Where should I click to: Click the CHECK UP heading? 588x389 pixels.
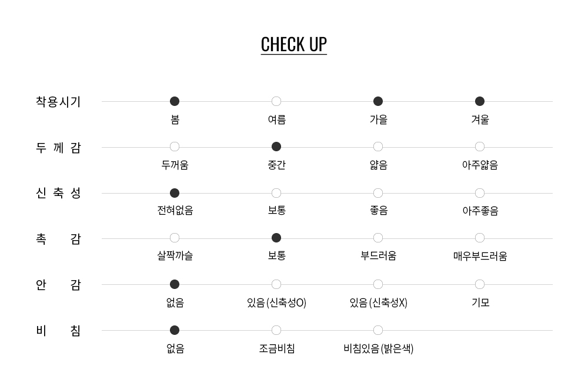tap(293, 45)
